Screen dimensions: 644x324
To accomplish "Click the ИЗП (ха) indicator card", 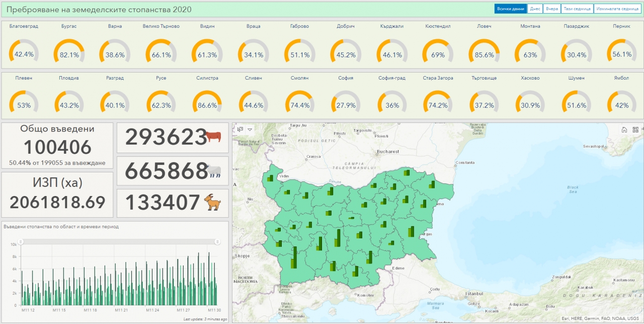I will [x=57, y=195].
